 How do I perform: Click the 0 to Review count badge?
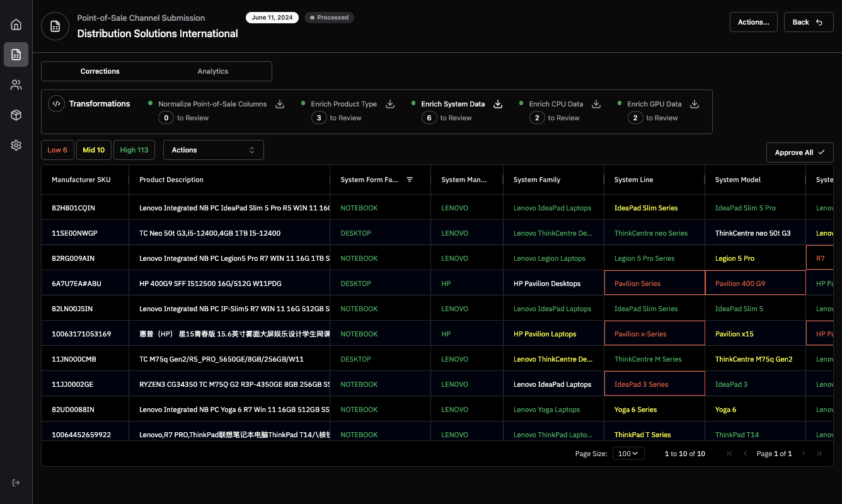[166, 118]
